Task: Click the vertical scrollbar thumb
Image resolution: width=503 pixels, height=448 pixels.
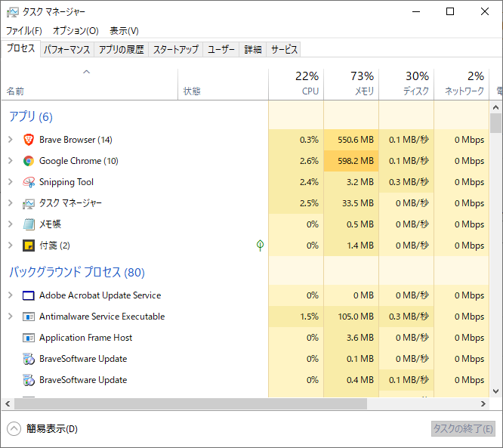Action: point(496,123)
